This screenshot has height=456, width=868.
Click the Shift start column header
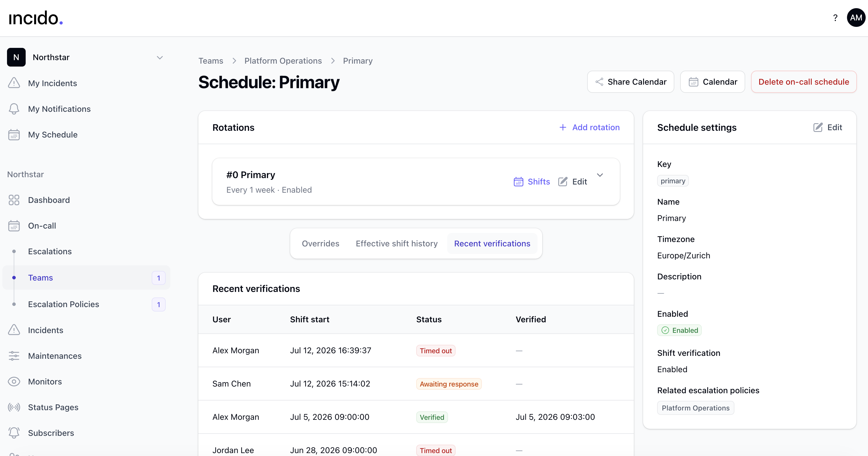pos(310,319)
